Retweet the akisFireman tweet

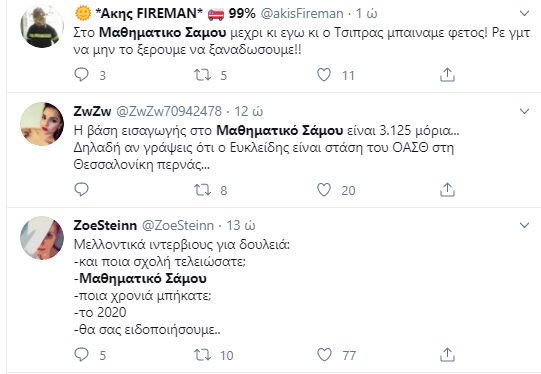point(202,75)
